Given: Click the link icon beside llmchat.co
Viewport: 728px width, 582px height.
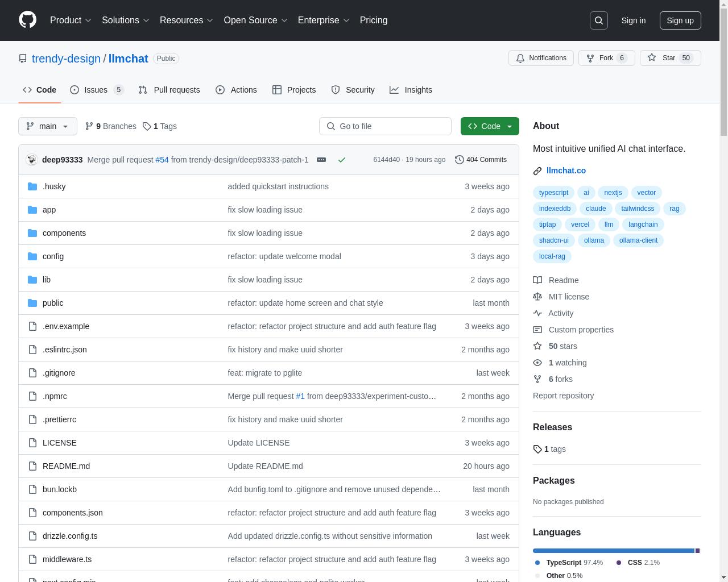Looking at the screenshot, I should click(537, 171).
